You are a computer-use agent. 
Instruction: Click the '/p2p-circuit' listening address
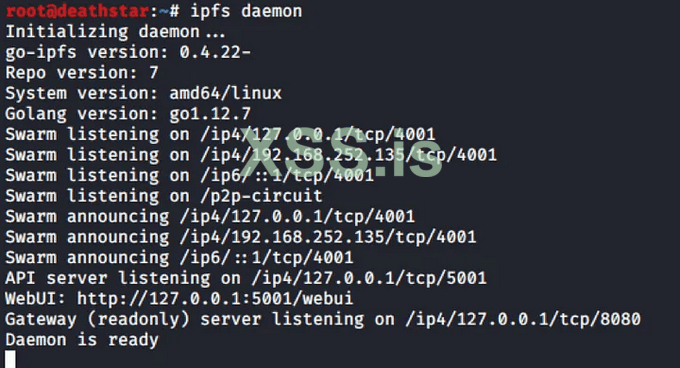[x=262, y=196]
